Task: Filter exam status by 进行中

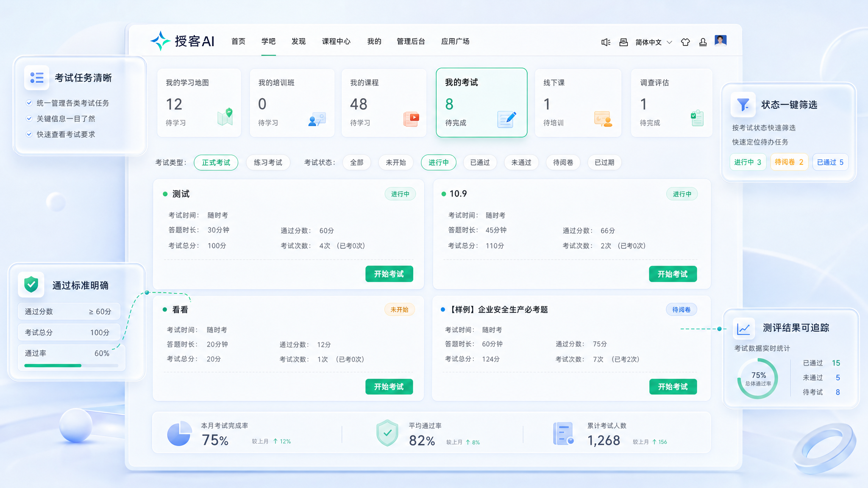Action: point(439,163)
